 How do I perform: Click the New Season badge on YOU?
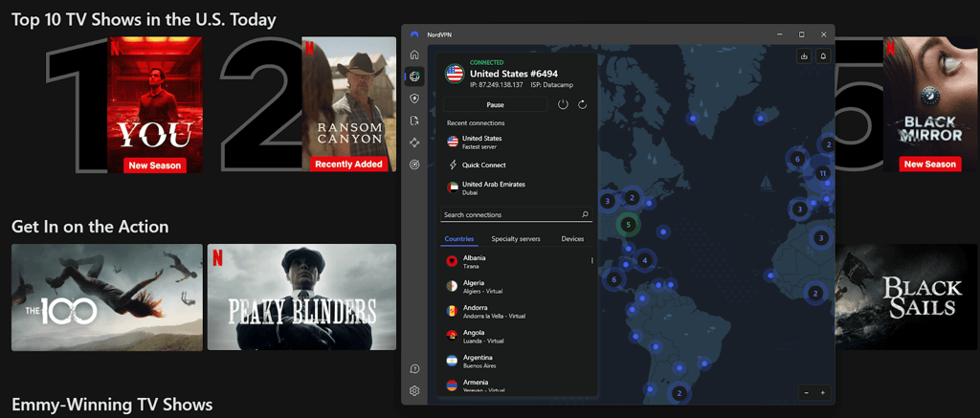[x=154, y=165]
